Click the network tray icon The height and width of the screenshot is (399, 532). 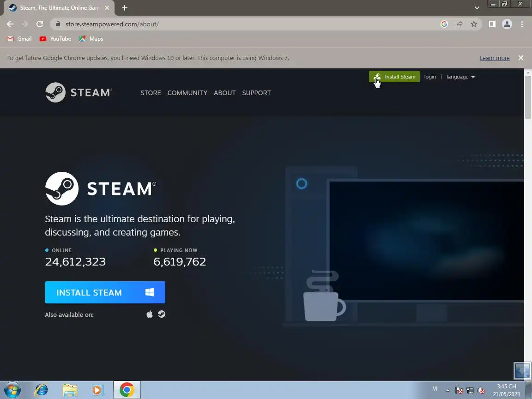470,390
